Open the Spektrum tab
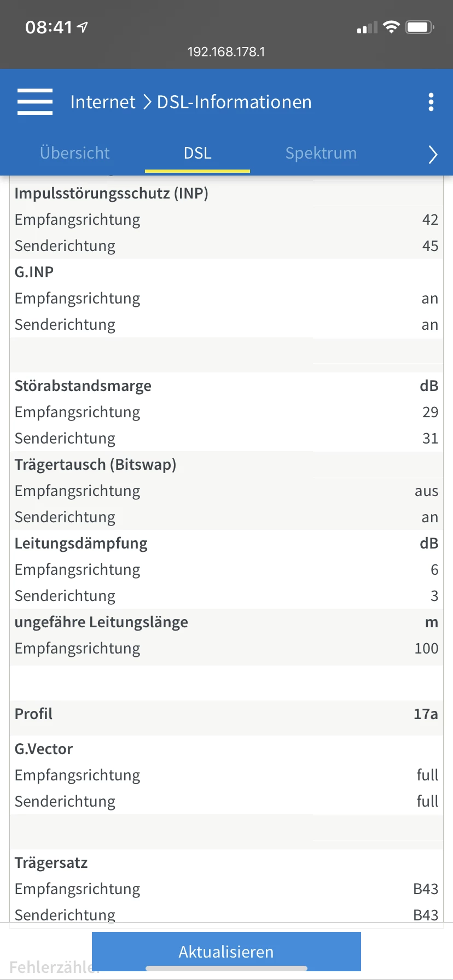Image resolution: width=453 pixels, height=980 pixels. click(x=321, y=153)
